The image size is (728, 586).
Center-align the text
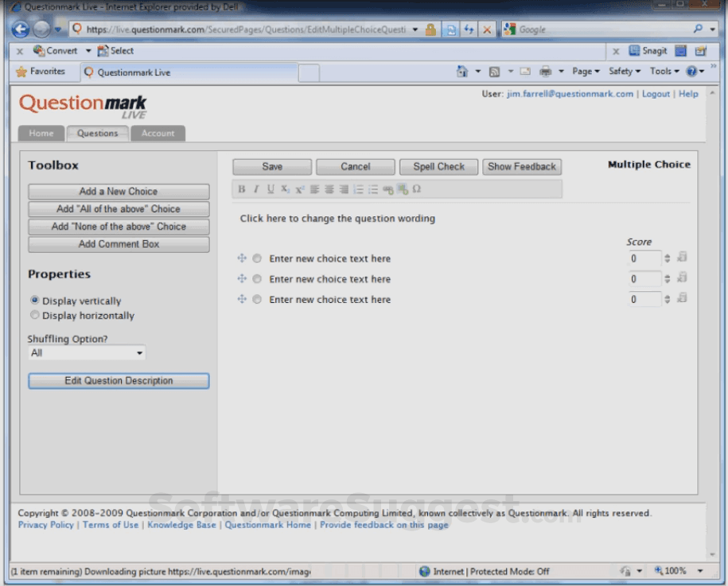click(328, 189)
